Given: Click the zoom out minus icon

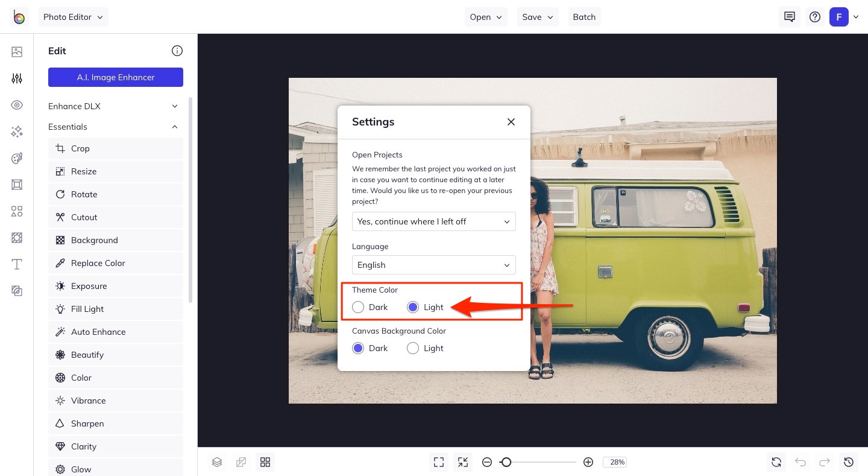Looking at the screenshot, I should point(487,462).
